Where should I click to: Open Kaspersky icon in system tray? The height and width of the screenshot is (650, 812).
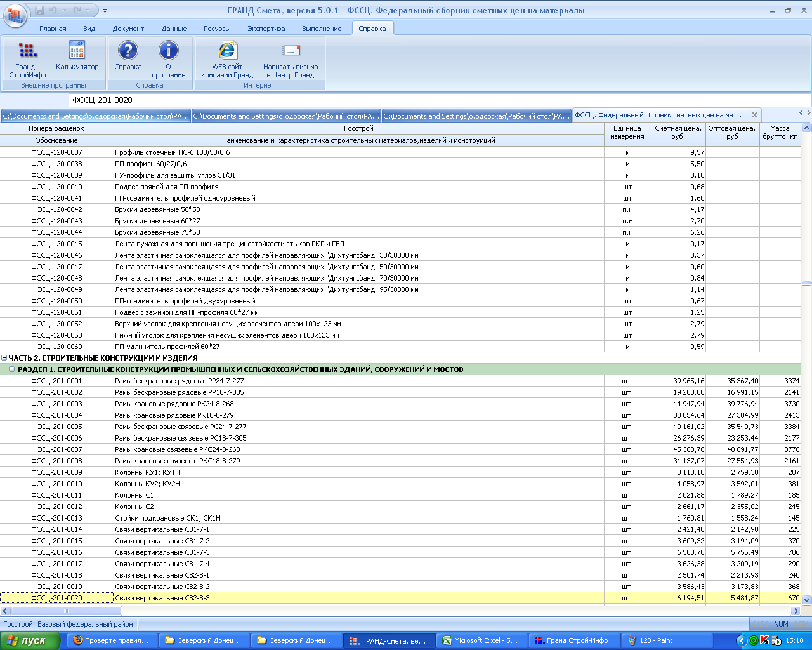coord(764,640)
